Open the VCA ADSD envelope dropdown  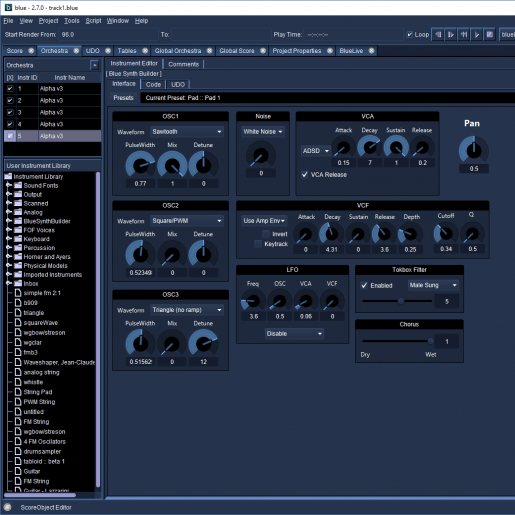(x=315, y=151)
